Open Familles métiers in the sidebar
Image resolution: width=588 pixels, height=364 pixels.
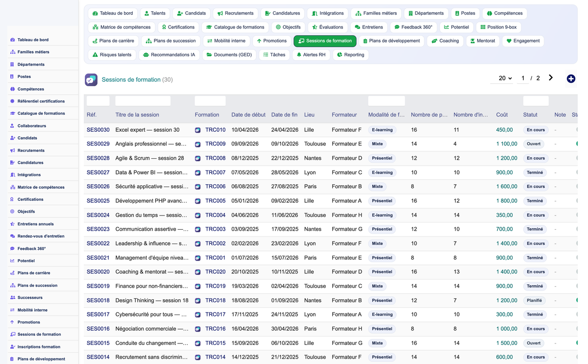[33, 52]
